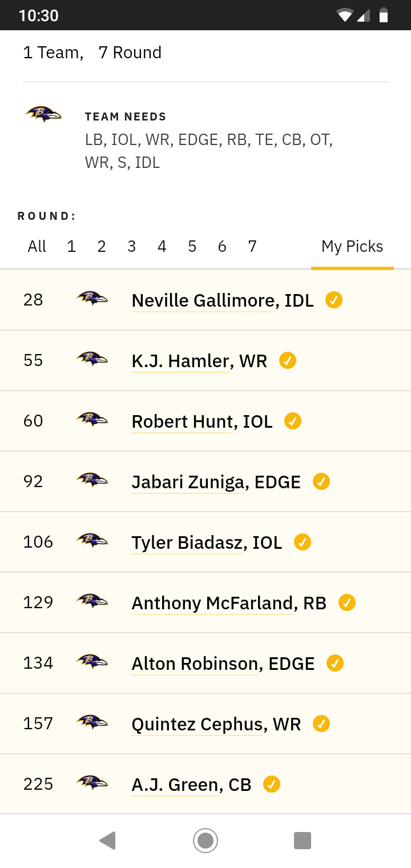The height and width of the screenshot is (868, 411).
Task: Select the round 7 tab
Action: point(252,246)
